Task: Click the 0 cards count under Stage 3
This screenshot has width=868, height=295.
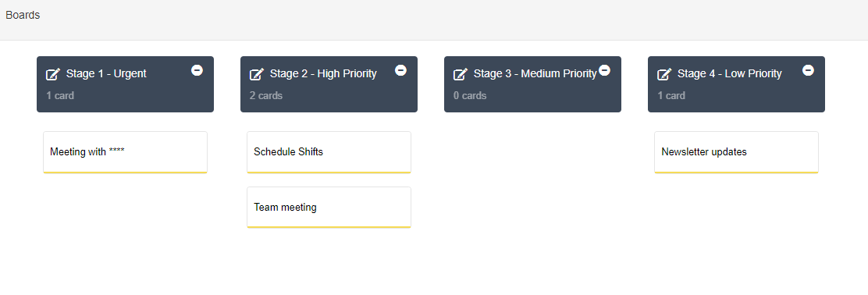Action: (x=470, y=96)
